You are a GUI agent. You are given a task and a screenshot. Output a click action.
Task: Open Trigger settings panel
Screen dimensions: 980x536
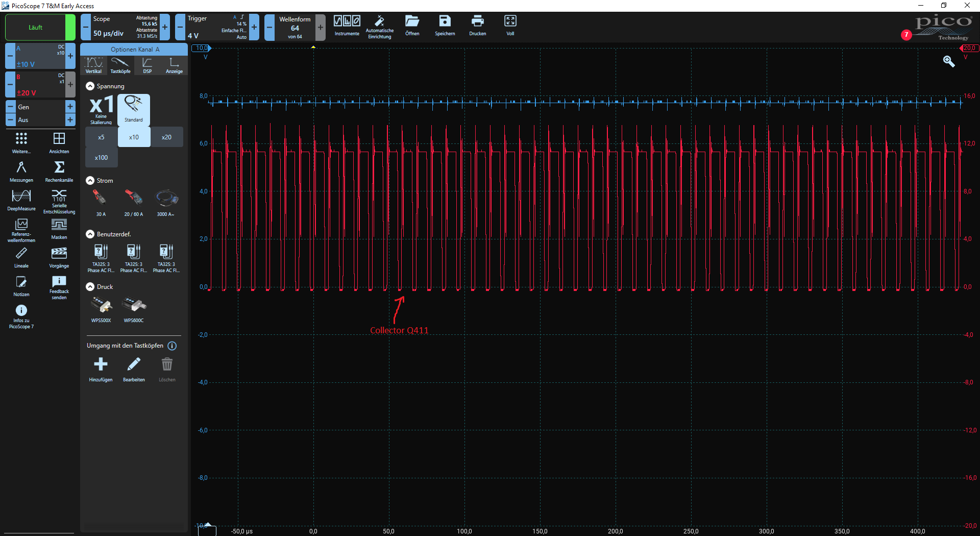point(217,27)
